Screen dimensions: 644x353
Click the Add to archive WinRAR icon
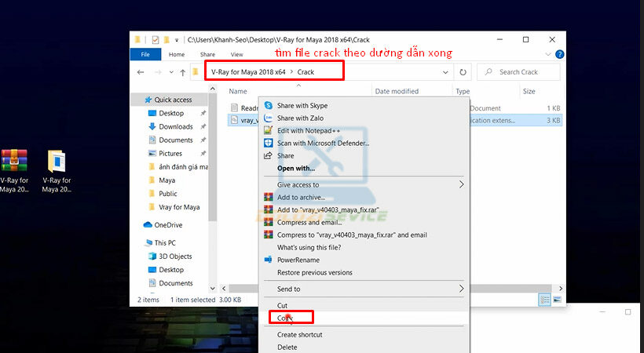click(269, 197)
